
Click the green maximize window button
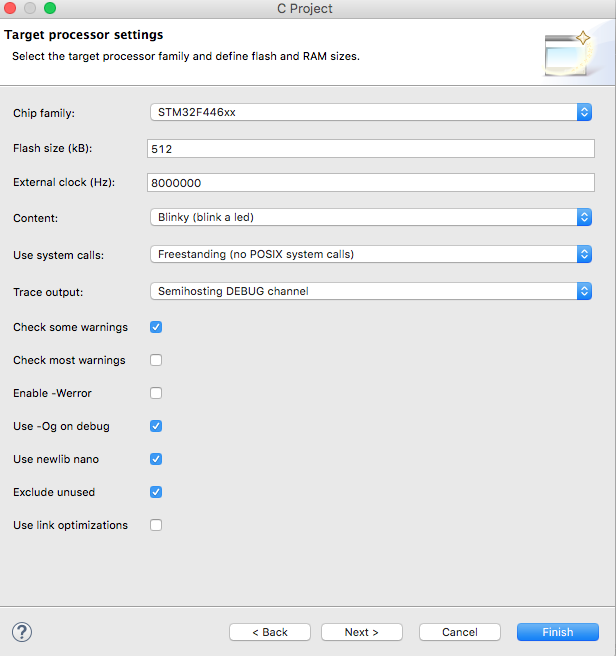tap(50, 8)
